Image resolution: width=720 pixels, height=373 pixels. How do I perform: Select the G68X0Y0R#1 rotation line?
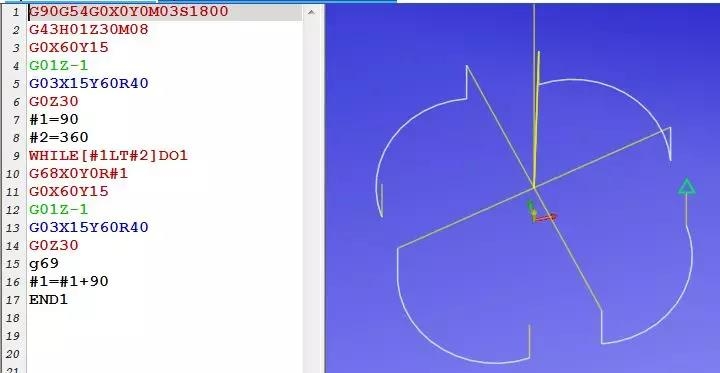pos(79,174)
